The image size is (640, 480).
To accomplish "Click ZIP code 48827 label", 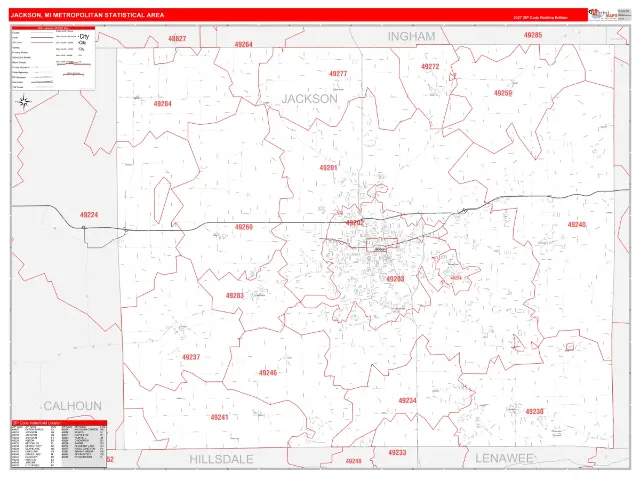I will (177, 39).
